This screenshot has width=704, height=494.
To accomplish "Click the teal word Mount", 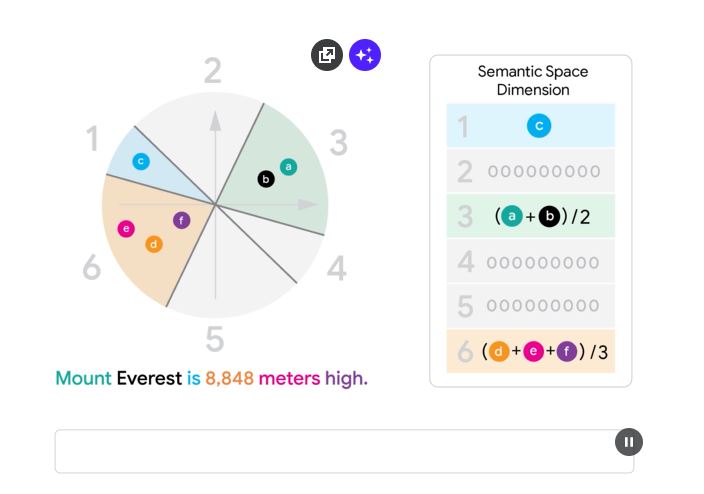I will click(84, 378).
